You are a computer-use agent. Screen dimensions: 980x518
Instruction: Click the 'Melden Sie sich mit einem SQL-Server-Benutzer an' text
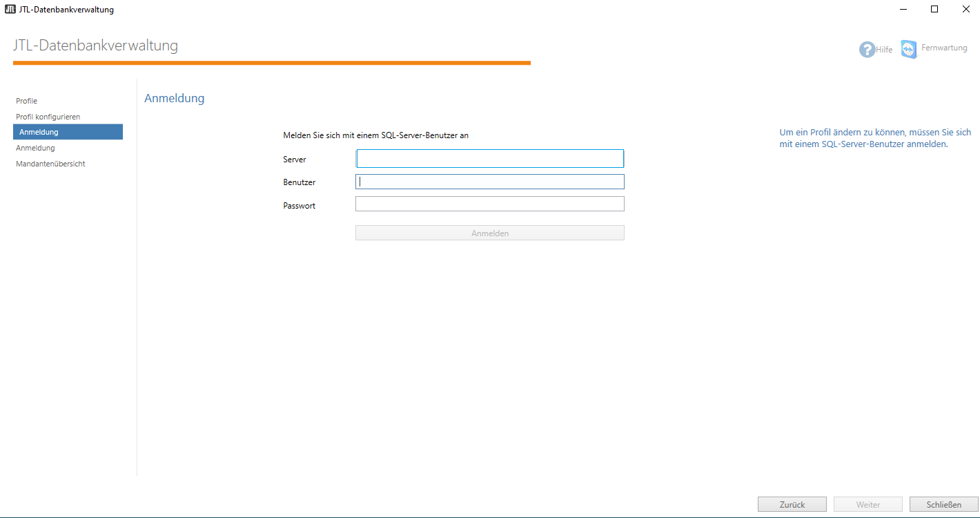tap(376, 135)
